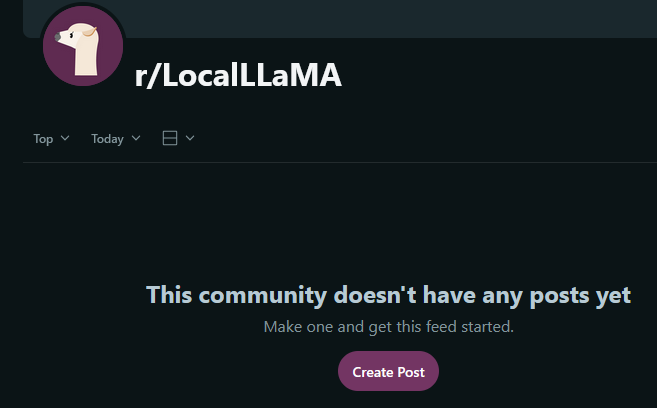The width and height of the screenshot is (657, 408).
Task: Click the "doesn't have any posts yet" heading
Action: (482, 296)
